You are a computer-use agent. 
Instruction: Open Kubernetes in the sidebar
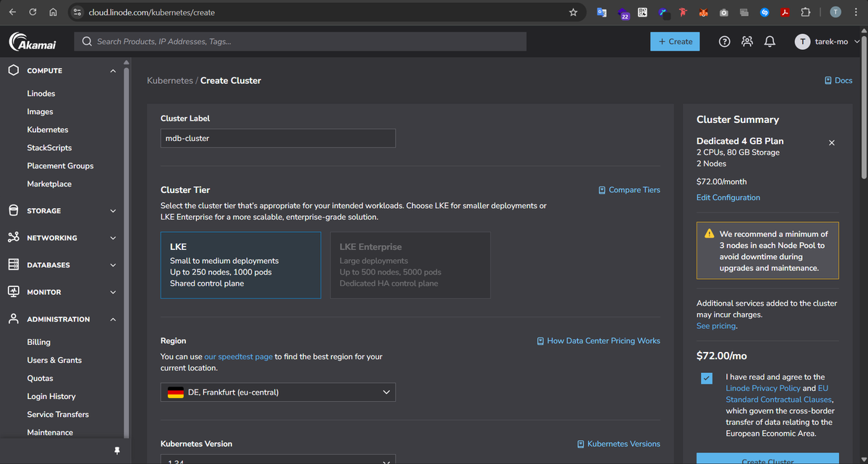pos(48,130)
